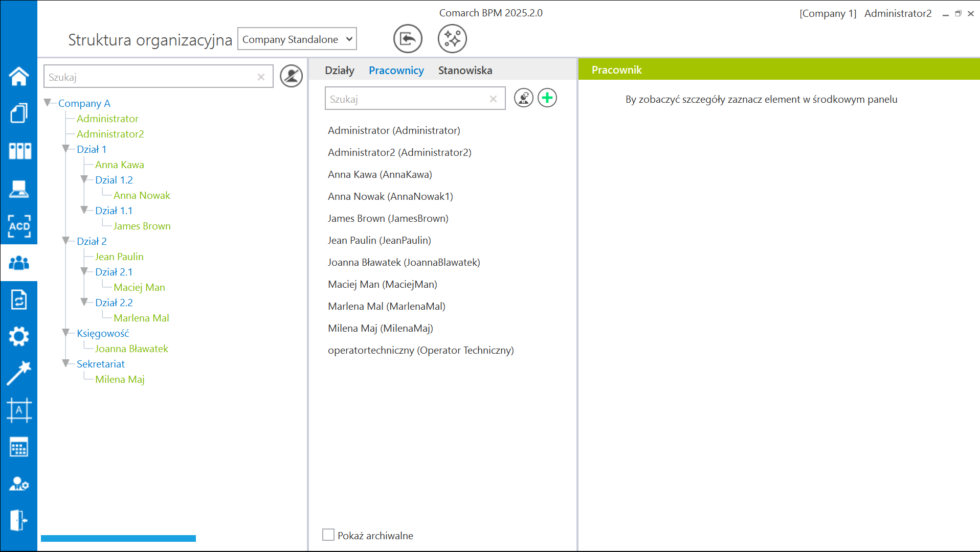Open the organizational structure people icon
The width and height of the screenshot is (980, 552).
tap(19, 263)
